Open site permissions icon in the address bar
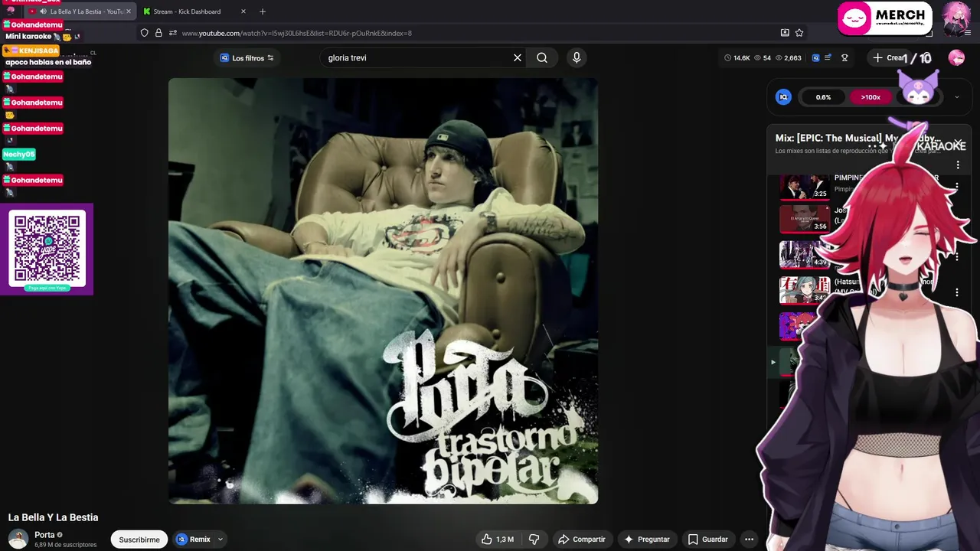This screenshot has height=551, width=980. tap(173, 33)
